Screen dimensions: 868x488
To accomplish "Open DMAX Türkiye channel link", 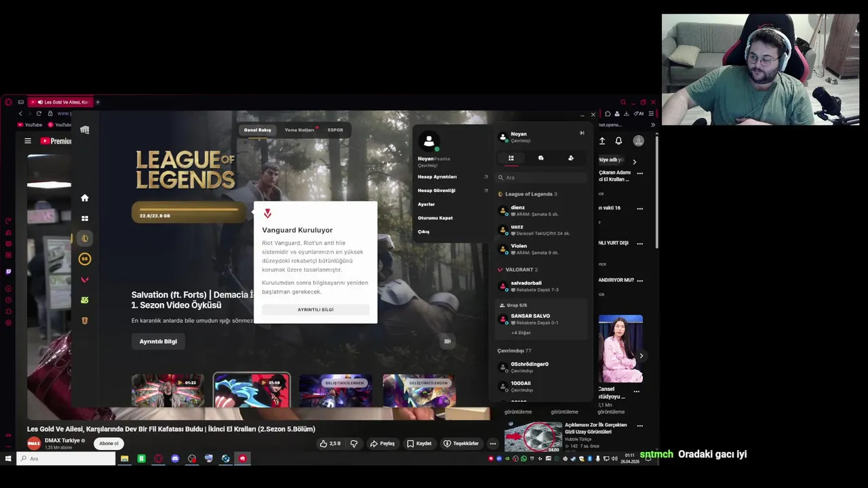I will click(62, 441).
